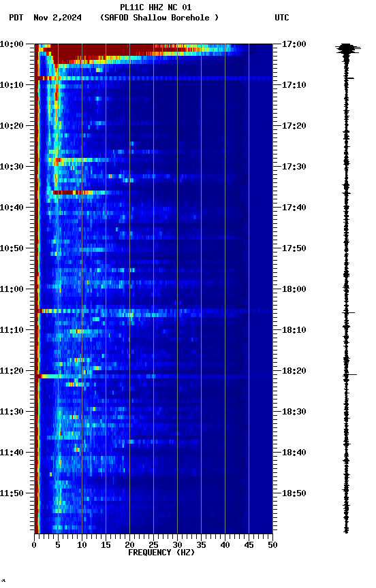
Task: Click the 17:20 UTC time label
Action: point(294,126)
